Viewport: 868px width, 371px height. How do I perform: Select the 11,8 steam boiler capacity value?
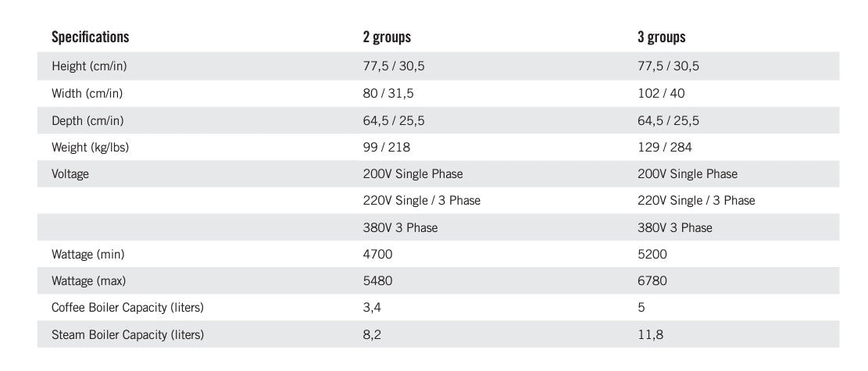651,335
